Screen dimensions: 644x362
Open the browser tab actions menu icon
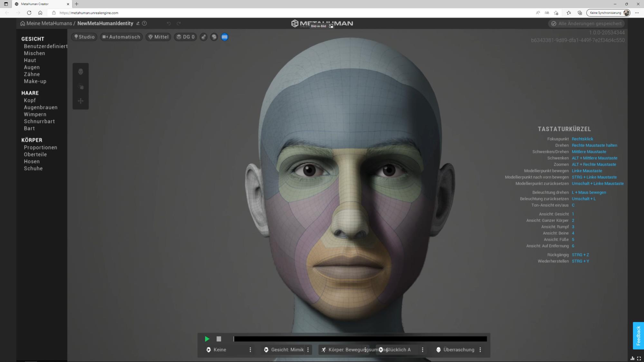pos(6,4)
